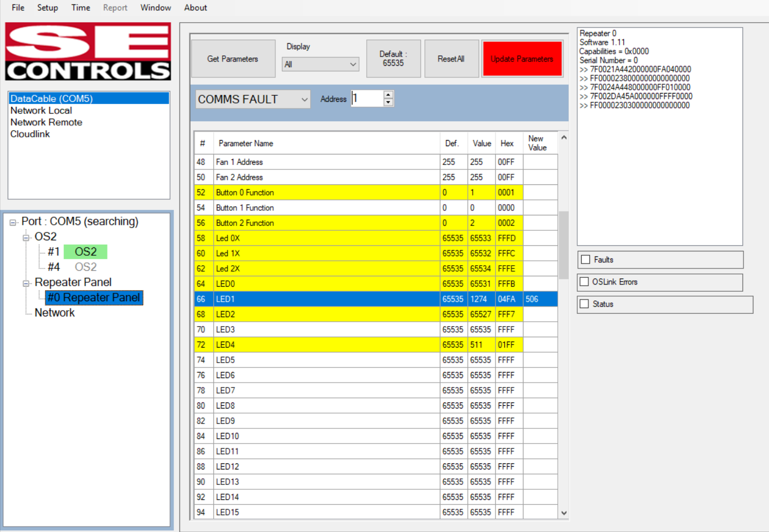
Task: Select the LED15 parameter row
Action: click(x=376, y=512)
